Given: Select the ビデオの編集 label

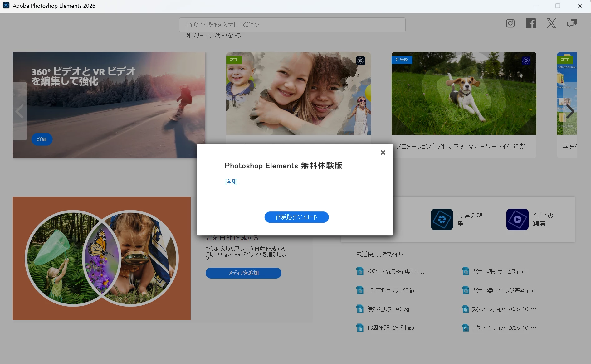Looking at the screenshot, I should click(542, 219).
